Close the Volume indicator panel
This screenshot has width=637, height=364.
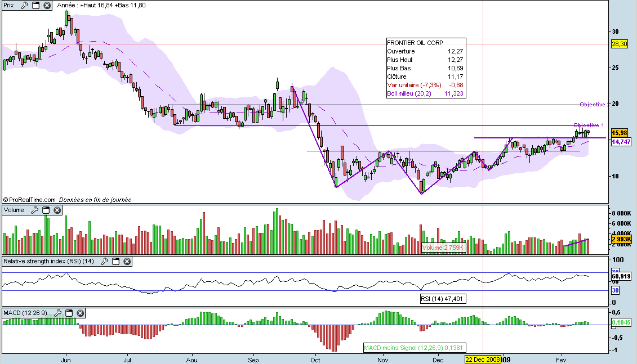pyautogui.click(x=57, y=210)
